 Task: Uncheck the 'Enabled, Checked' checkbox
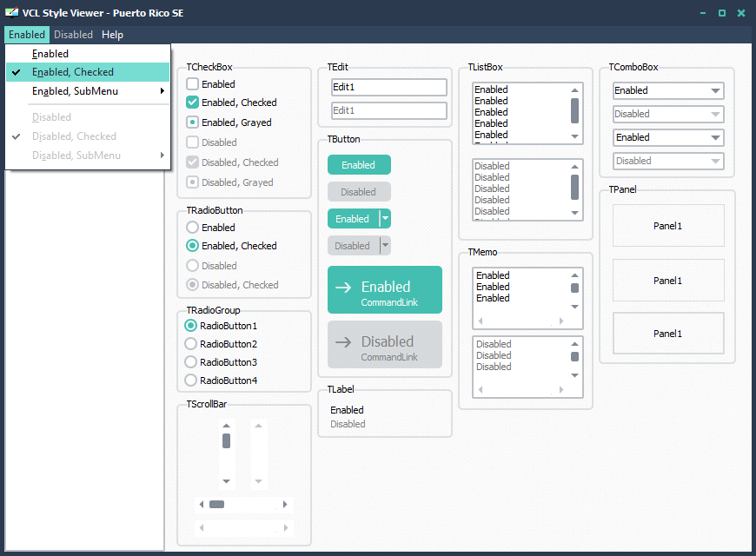[x=192, y=103]
